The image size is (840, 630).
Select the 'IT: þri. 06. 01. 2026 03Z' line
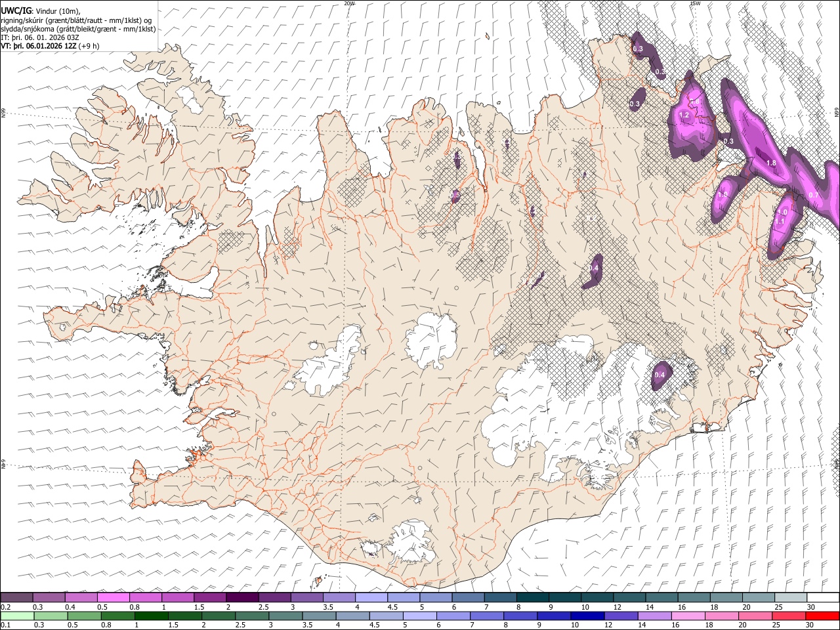point(40,37)
